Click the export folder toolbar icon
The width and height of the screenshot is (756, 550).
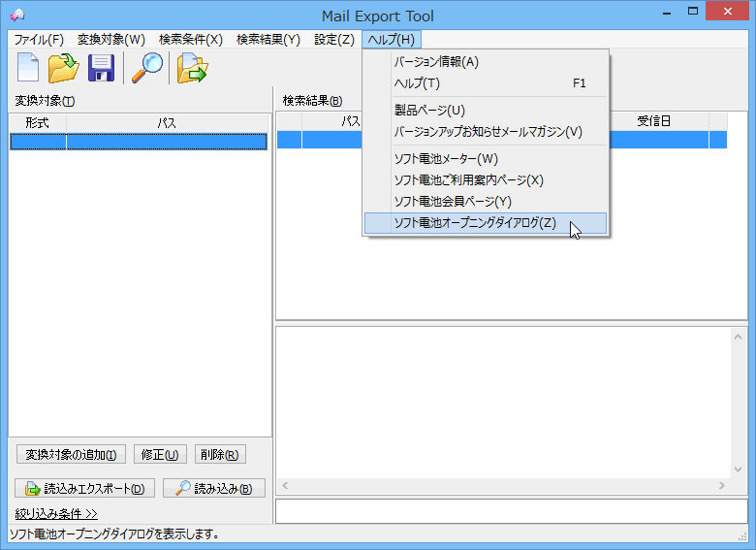click(192, 68)
